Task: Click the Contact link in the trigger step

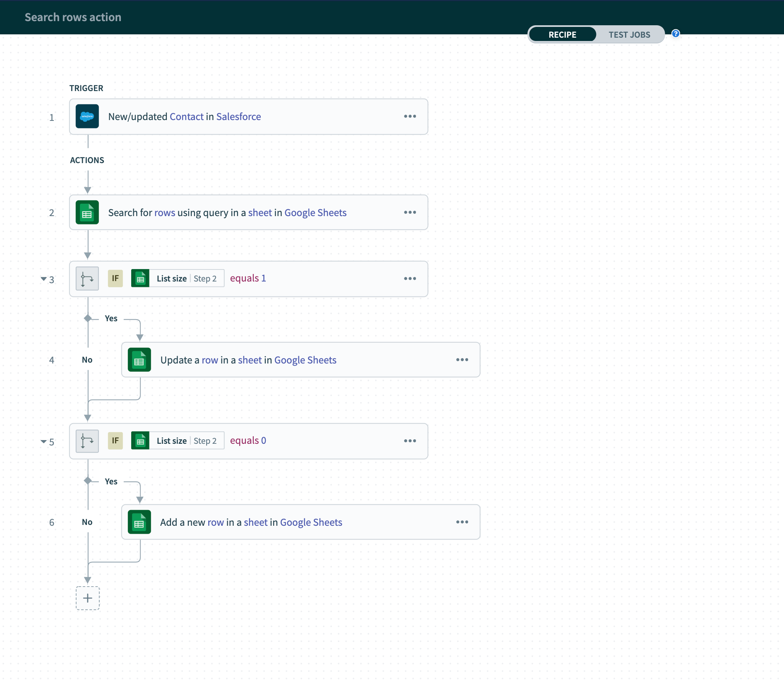Action: pyautogui.click(x=186, y=117)
